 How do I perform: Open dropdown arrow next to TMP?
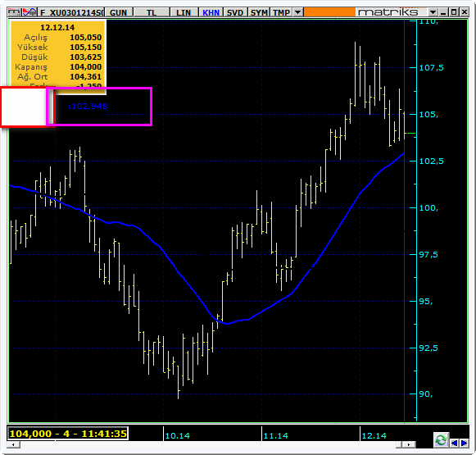pos(297,12)
